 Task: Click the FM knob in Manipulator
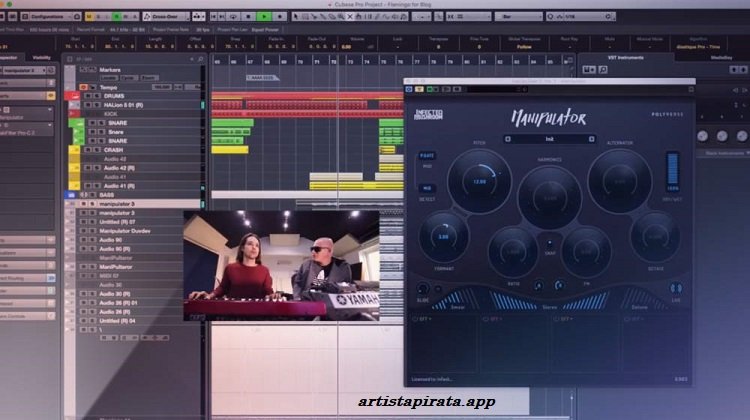(x=586, y=252)
